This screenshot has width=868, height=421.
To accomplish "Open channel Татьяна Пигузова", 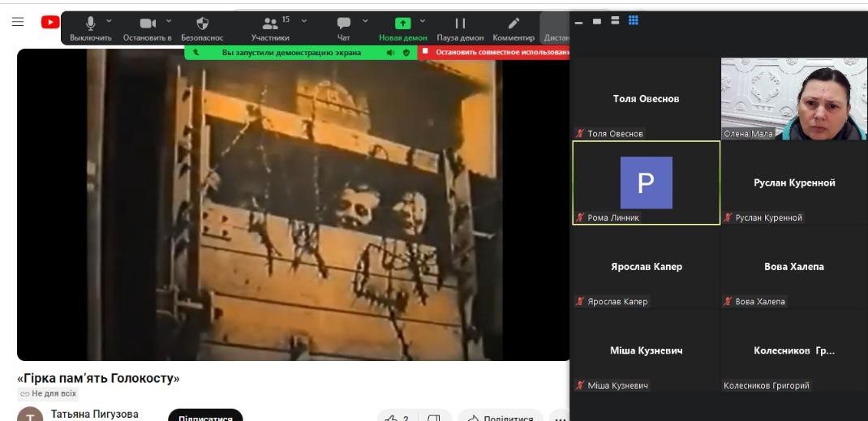I will (95, 414).
